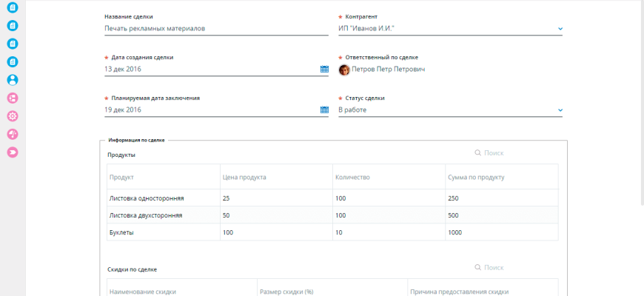This screenshot has width=644, height=296.
Task: Sort by Цена продукта column header
Action: tap(244, 178)
